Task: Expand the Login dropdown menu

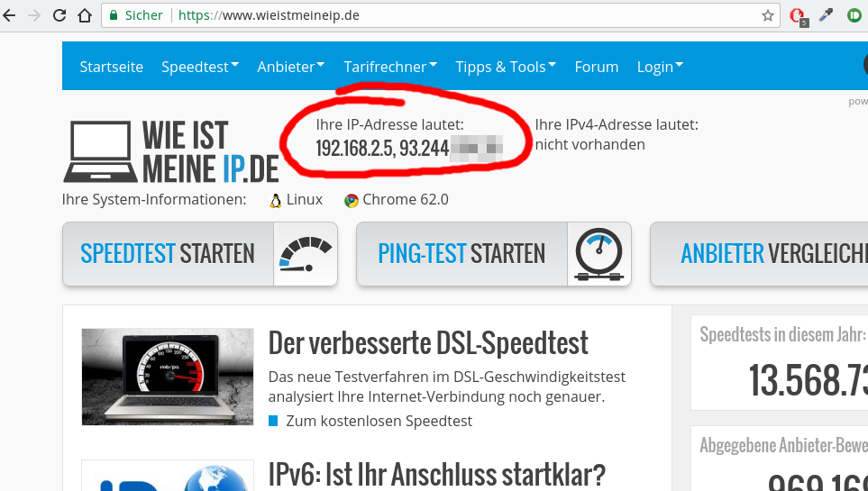Action: coord(660,67)
